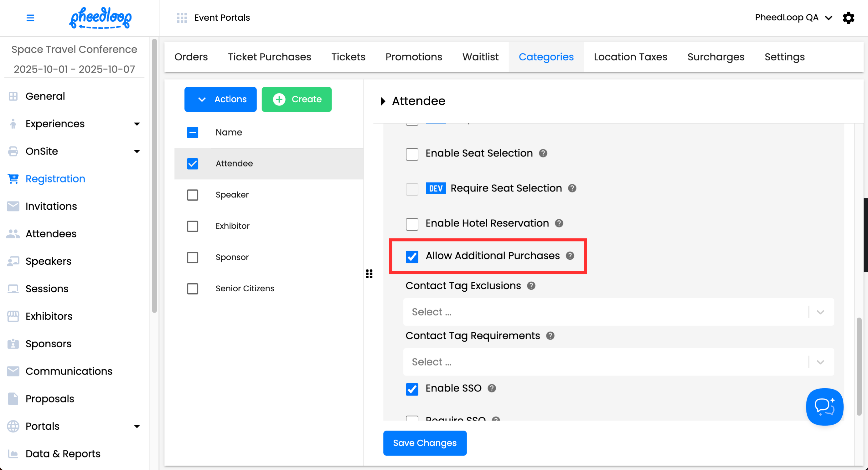Screen dimensions: 868x470
Task: Select the Speaker category checkbox
Action: point(192,195)
